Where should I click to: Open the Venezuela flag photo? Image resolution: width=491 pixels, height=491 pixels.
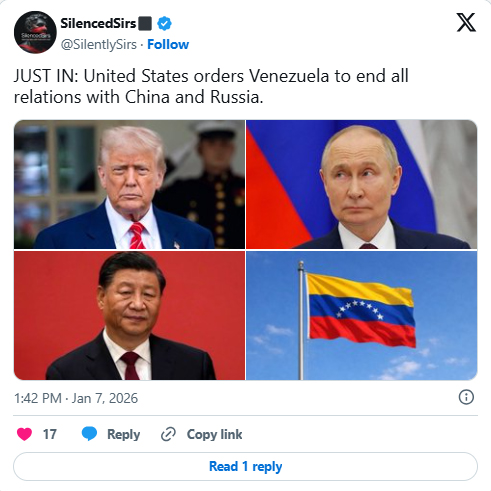(x=362, y=315)
